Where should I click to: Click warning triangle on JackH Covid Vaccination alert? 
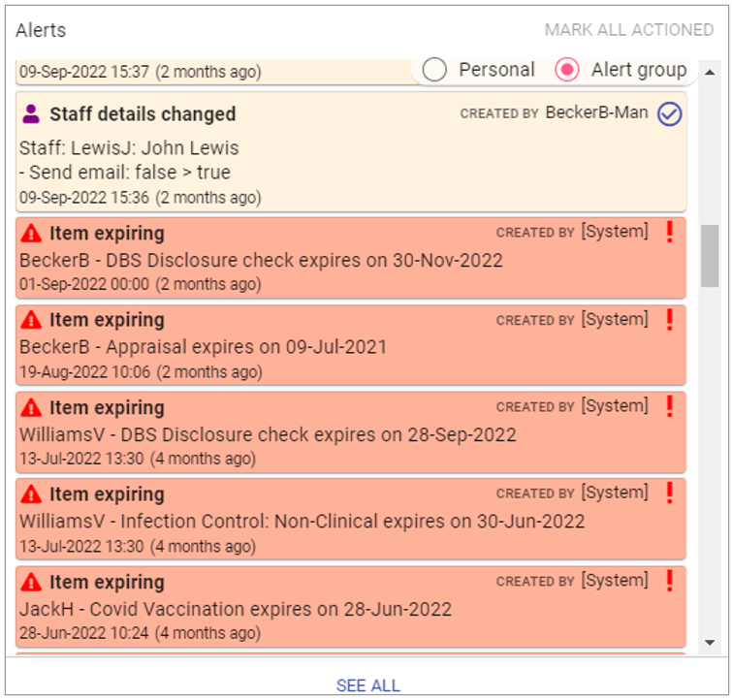31,582
